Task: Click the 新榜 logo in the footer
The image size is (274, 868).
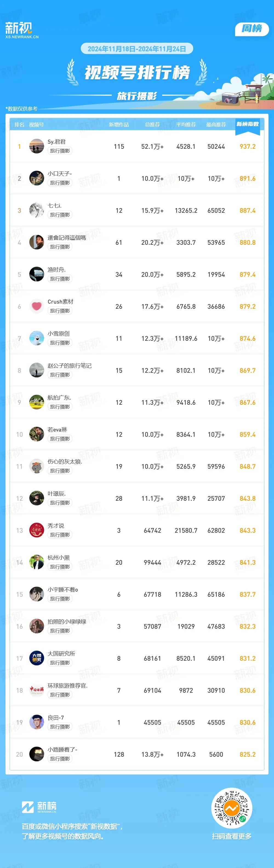Action: click(39, 807)
